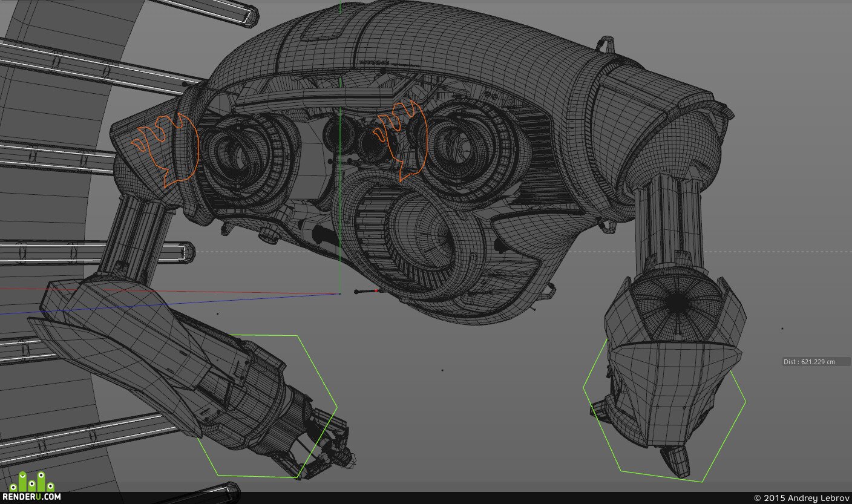
Task: Select the hatch panel on top of the head
Action: click(x=324, y=27)
